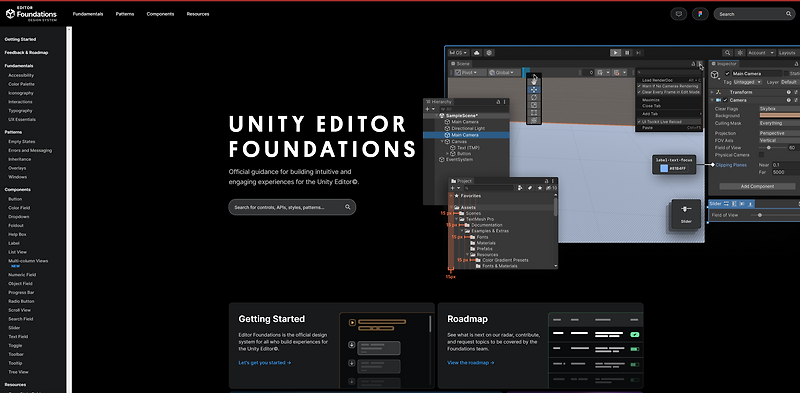Click the Editor Foundations logo

point(31,14)
